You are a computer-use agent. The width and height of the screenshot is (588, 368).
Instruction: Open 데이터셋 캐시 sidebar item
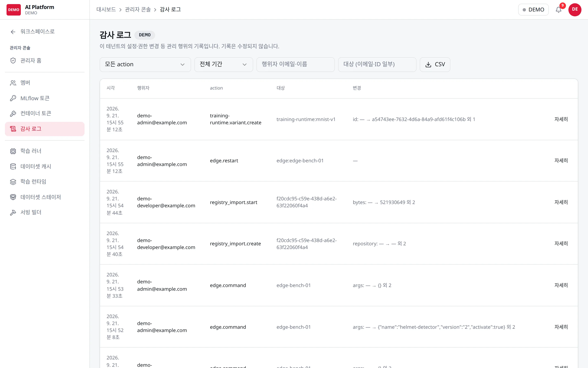click(x=45, y=166)
